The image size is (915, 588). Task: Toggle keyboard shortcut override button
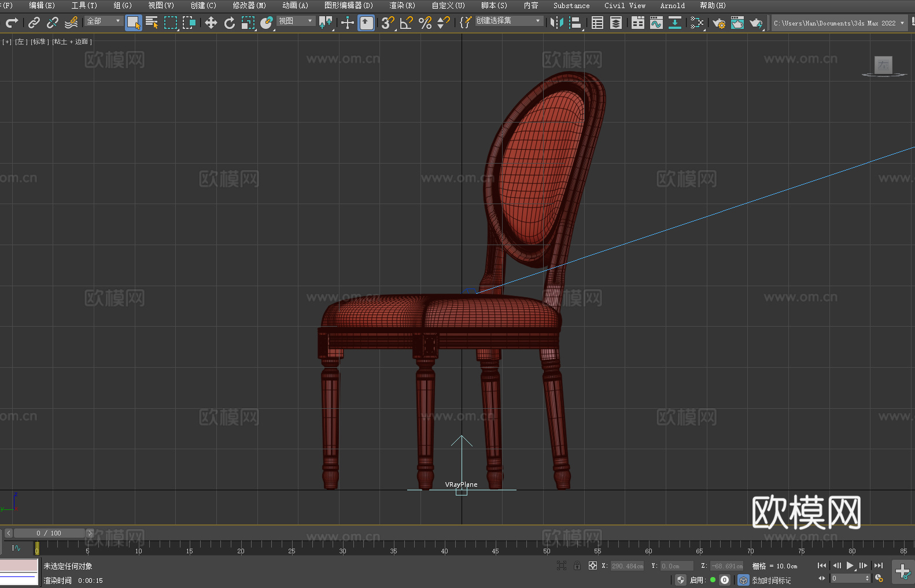point(366,23)
